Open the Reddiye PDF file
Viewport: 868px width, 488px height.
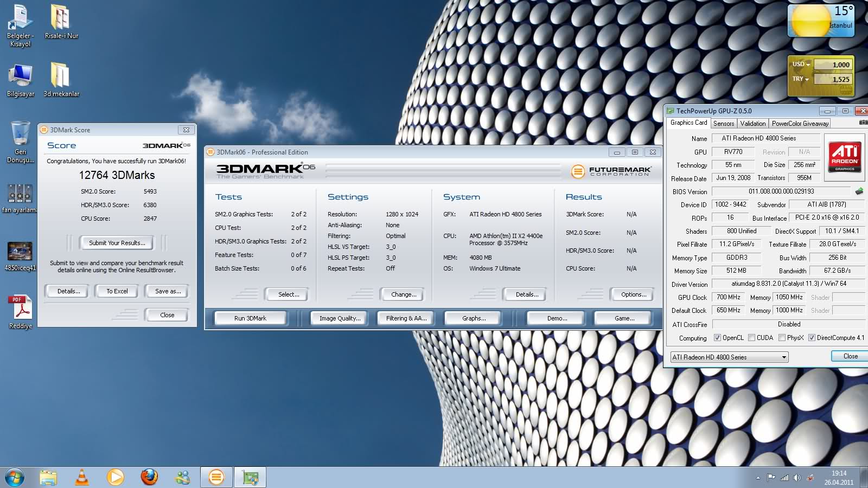point(20,312)
